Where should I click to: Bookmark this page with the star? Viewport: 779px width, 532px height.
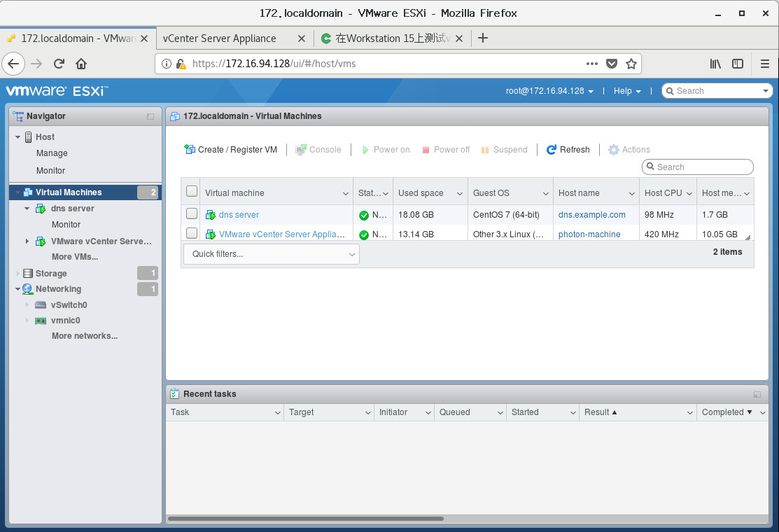(x=631, y=64)
